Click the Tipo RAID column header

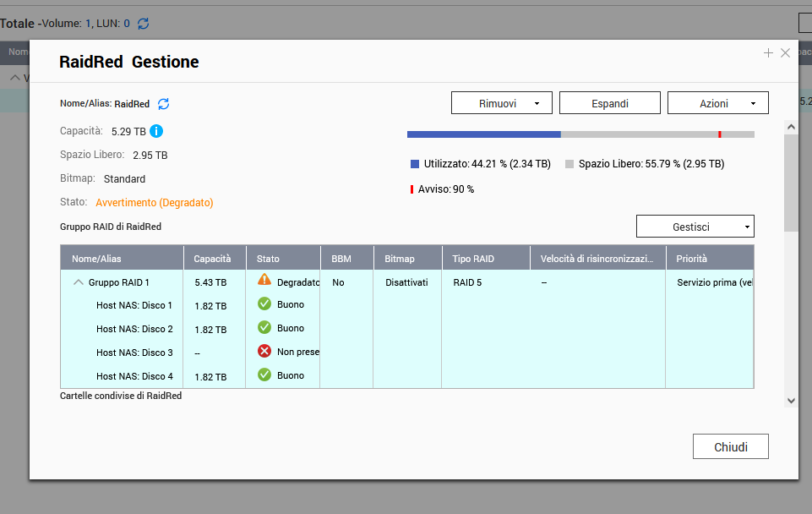(473, 259)
